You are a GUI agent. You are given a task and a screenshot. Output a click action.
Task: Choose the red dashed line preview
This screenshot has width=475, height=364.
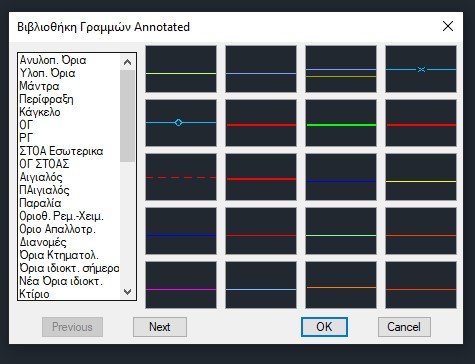(181, 177)
